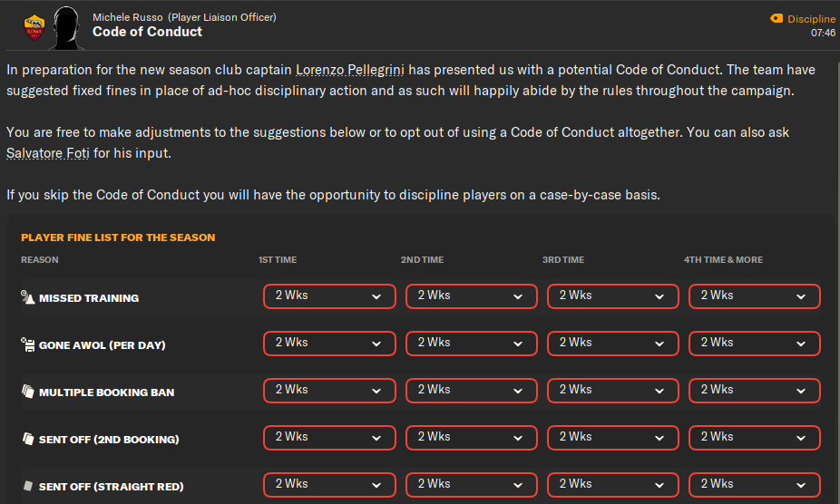Click the Discipline tag icon
Screen dimensions: 840x504
coord(776,18)
